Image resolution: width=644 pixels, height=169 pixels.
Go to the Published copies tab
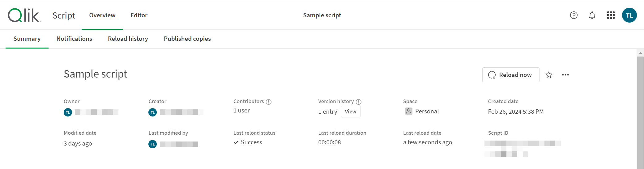[187, 39]
